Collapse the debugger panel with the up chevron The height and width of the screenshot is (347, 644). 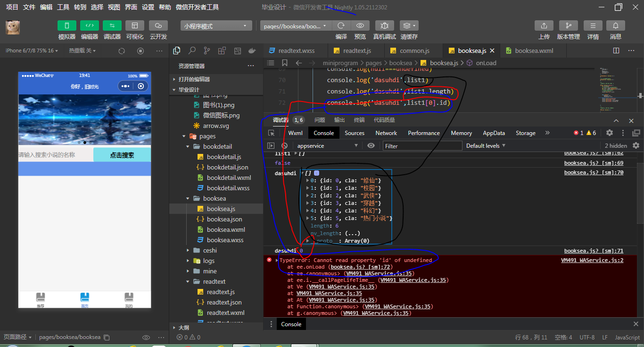point(616,120)
